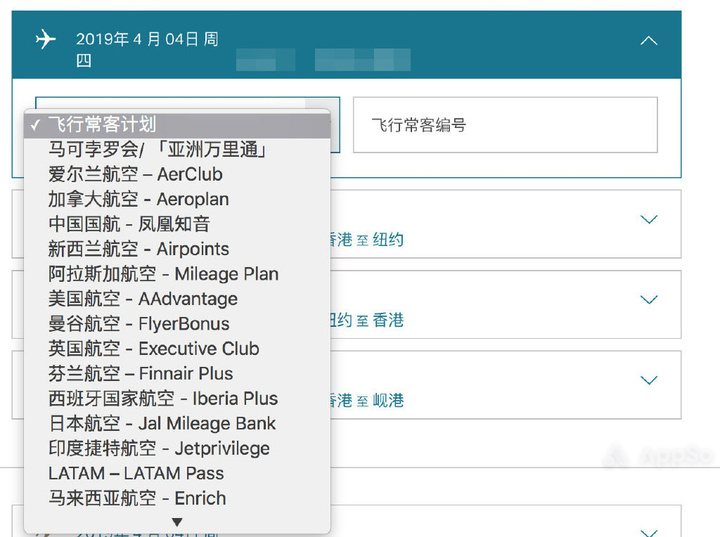Viewport: 720px width, 537px height.
Task: Choose 加拿大航空 - Aeroplan option
Action: [x=177, y=199]
